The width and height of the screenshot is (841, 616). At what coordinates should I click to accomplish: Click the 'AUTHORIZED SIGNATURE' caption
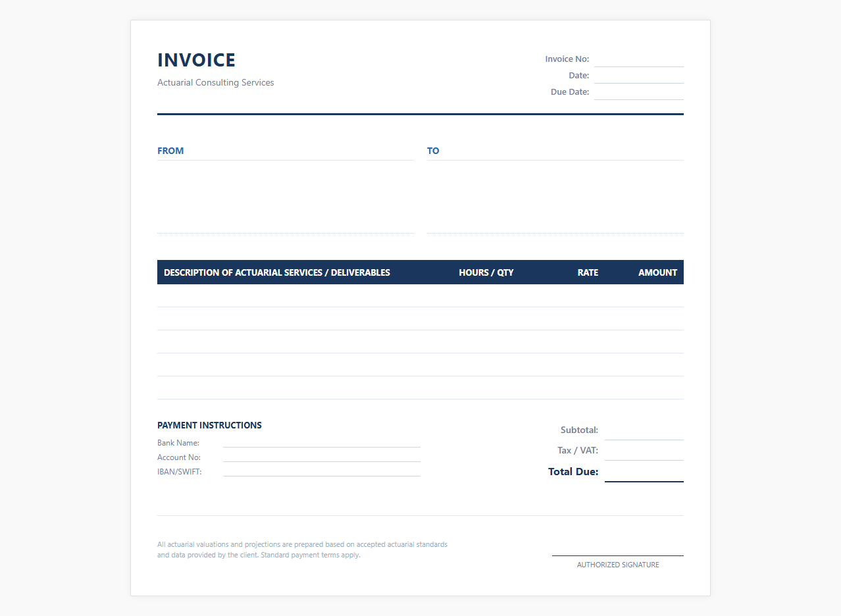(618, 565)
